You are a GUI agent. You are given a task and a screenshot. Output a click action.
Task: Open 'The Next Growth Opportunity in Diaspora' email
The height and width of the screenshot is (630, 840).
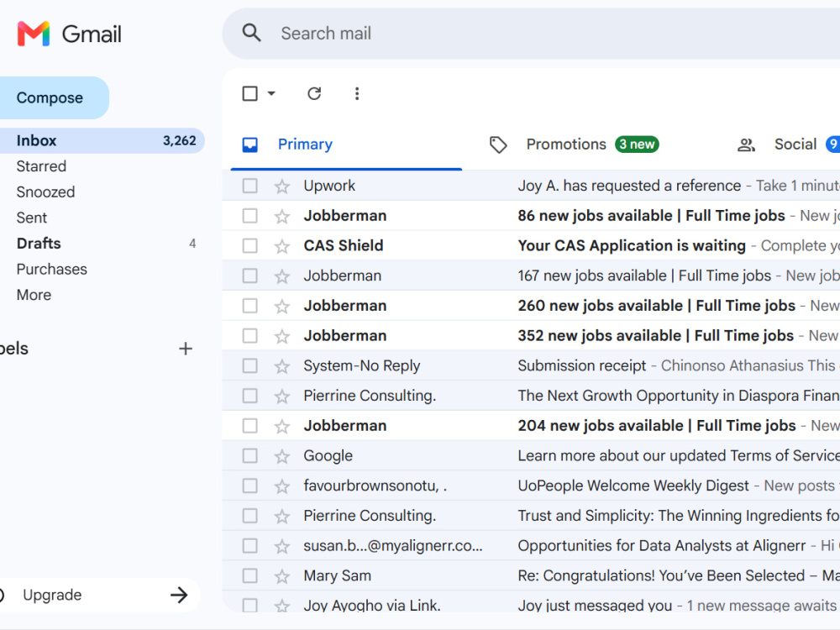pyautogui.click(x=678, y=396)
